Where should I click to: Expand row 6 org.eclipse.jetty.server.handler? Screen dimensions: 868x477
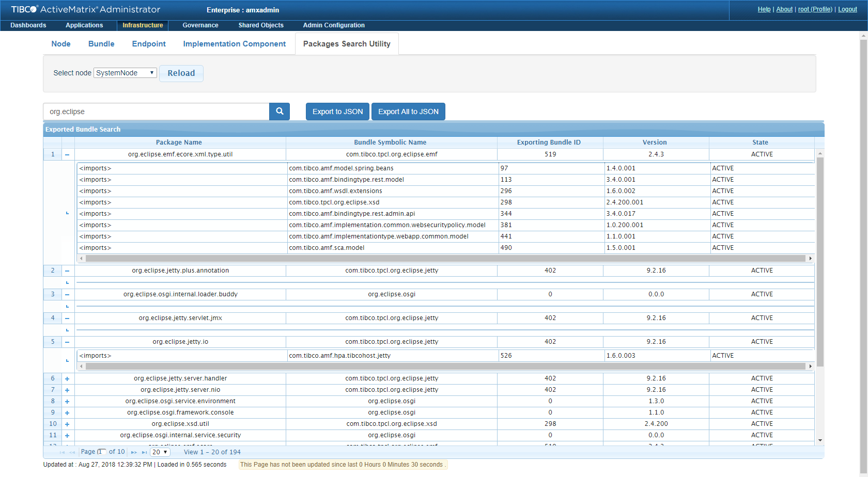pyautogui.click(x=67, y=379)
